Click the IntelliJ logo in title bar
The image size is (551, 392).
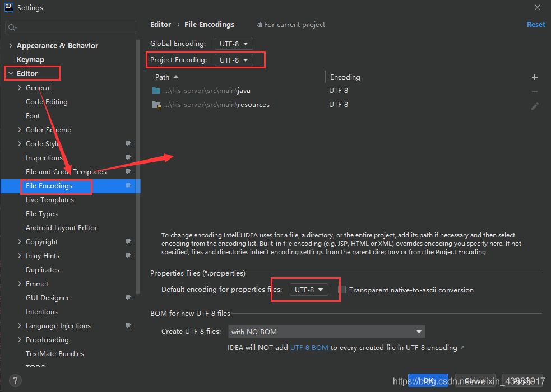[9, 7]
